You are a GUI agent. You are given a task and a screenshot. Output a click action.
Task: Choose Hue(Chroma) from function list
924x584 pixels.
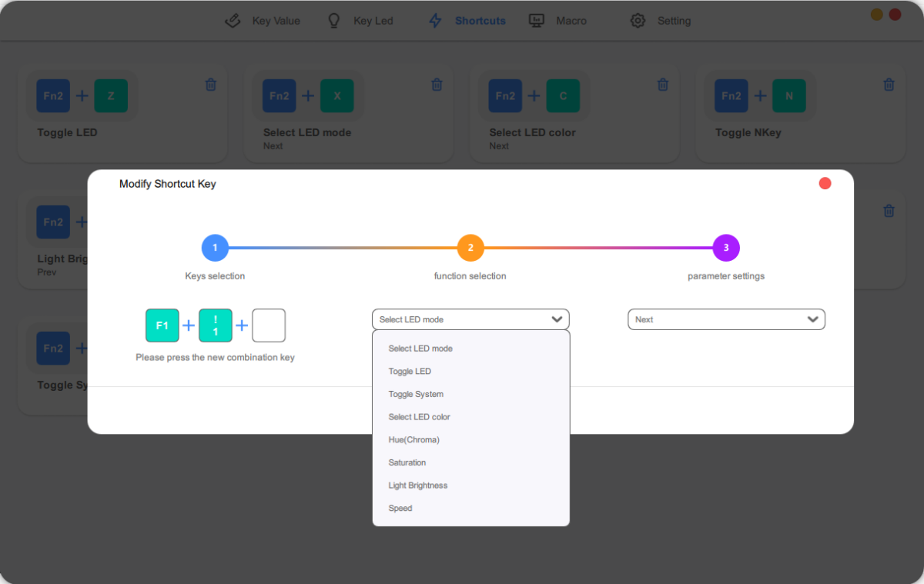(413, 439)
